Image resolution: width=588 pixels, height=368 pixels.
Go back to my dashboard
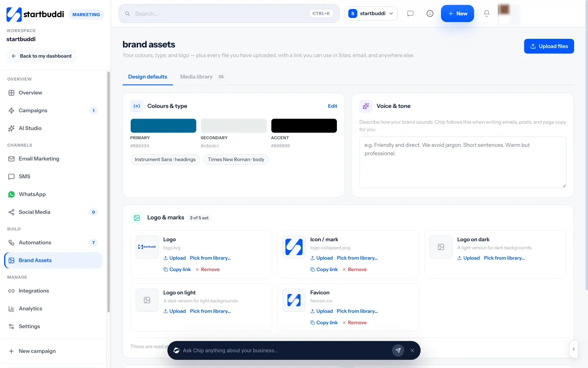point(41,56)
